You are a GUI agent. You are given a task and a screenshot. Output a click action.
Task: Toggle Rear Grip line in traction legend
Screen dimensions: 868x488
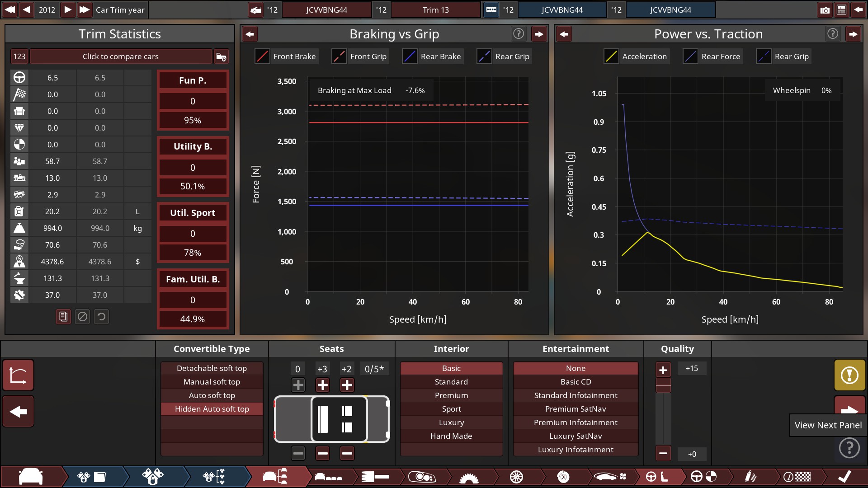783,56
